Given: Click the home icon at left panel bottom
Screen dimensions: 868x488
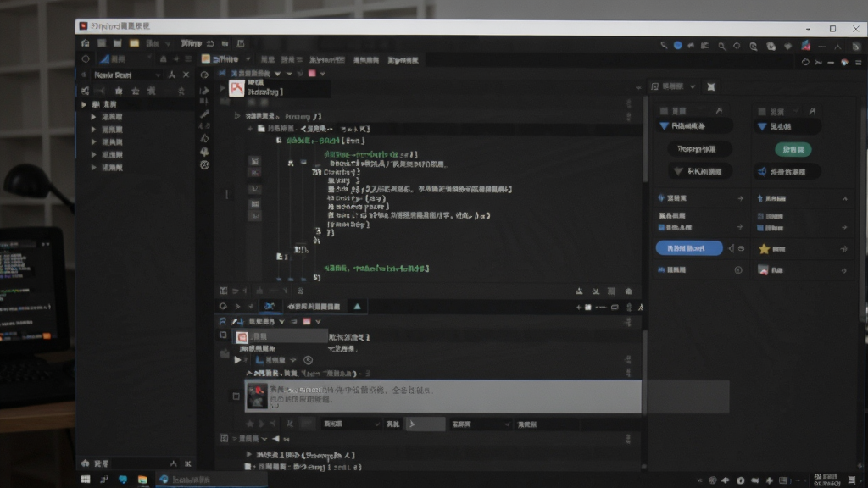Looking at the screenshot, I should tap(85, 463).
